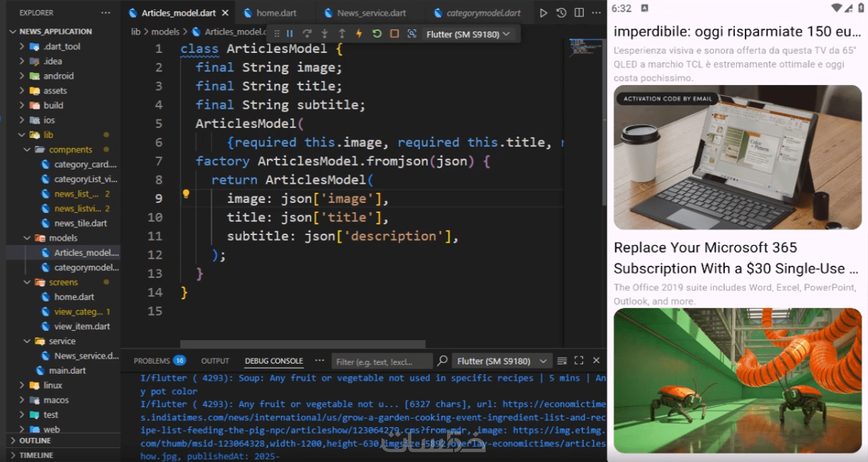Viewport: 868px width, 462px height.
Task: Click the editor horizontal scrollbar
Action: (302, 344)
